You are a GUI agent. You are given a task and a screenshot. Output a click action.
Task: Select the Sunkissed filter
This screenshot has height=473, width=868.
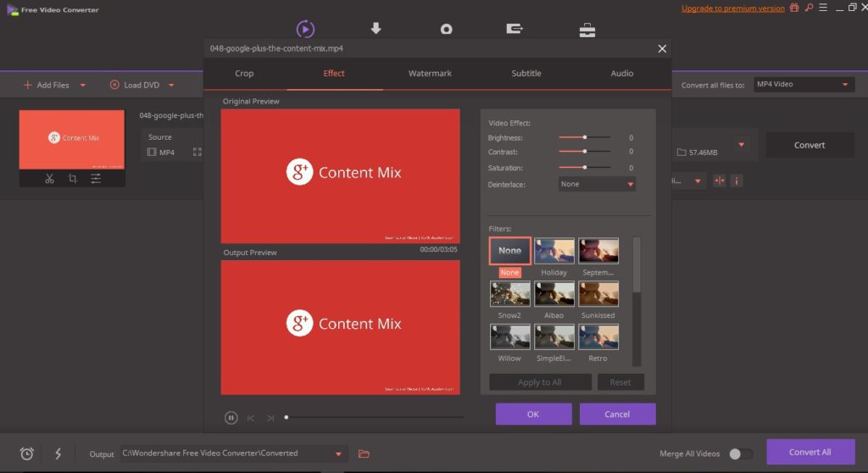click(x=598, y=293)
